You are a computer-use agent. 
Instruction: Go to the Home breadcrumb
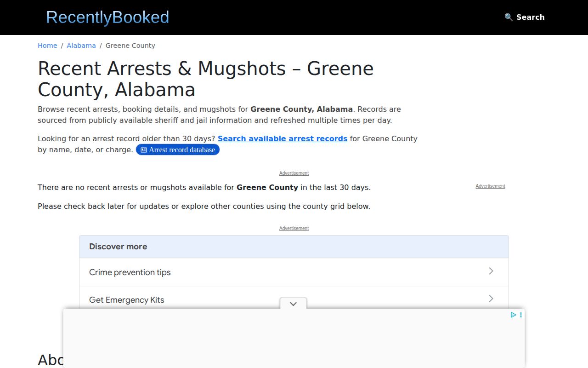click(47, 46)
